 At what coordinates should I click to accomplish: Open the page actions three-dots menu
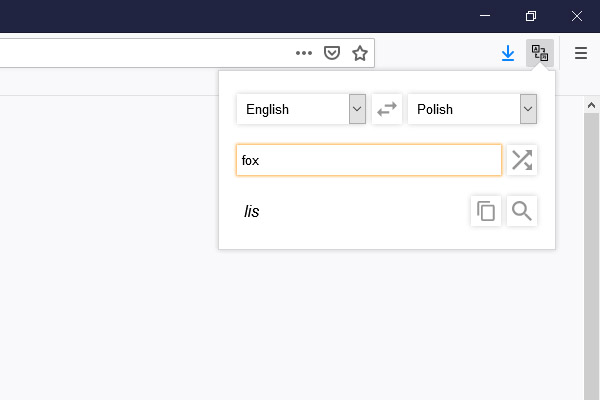[x=304, y=53]
